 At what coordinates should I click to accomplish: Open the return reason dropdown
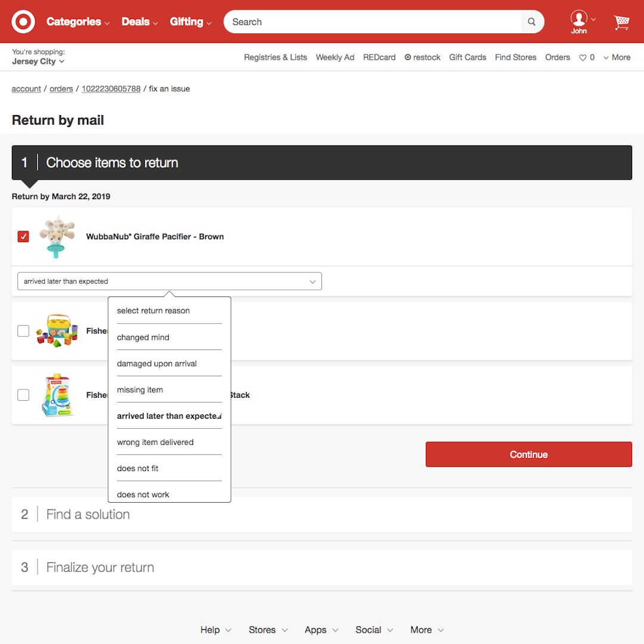[x=169, y=281]
